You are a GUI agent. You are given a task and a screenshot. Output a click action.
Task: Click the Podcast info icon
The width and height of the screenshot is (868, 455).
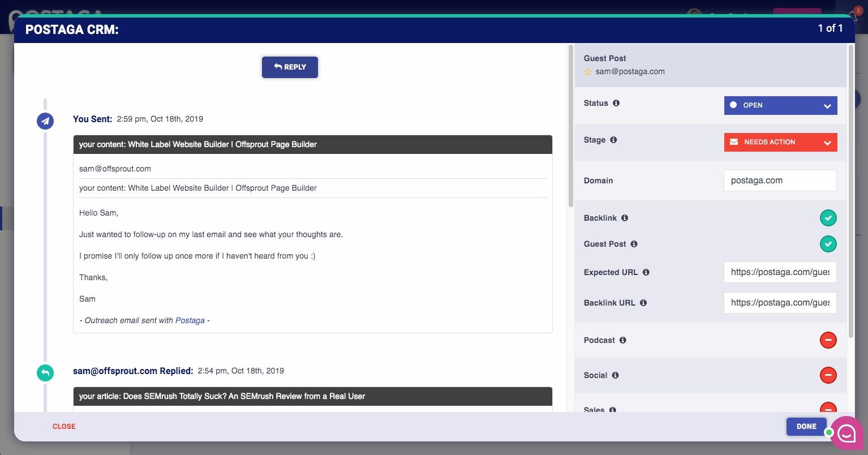pyautogui.click(x=622, y=340)
